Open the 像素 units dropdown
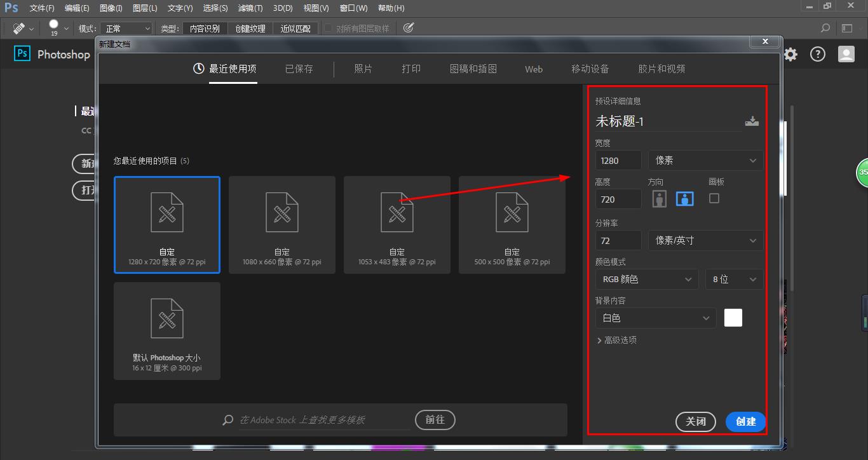The width and height of the screenshot is (868, 460). [x=705, y=160]
